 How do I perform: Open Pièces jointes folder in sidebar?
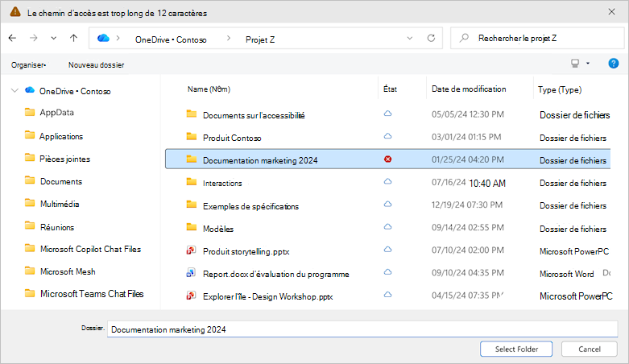click(x=64, y=159)
